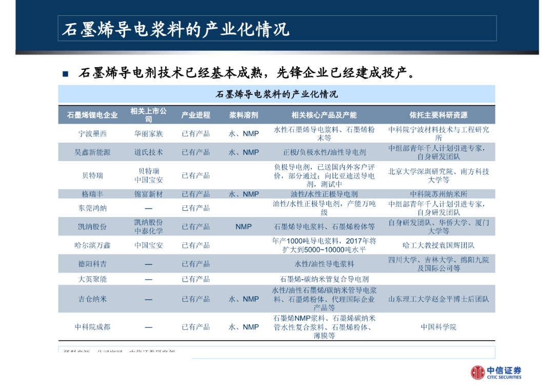Click 水、NMP in 宁波墨西 row
The height and width of the screenshot is (392, 554).
[x=244, y=133]
